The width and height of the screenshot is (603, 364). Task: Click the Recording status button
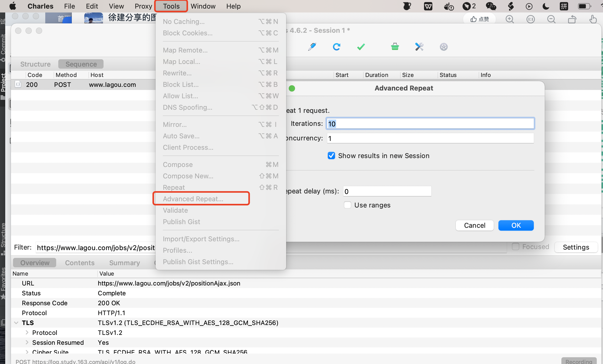coord(579,361)
